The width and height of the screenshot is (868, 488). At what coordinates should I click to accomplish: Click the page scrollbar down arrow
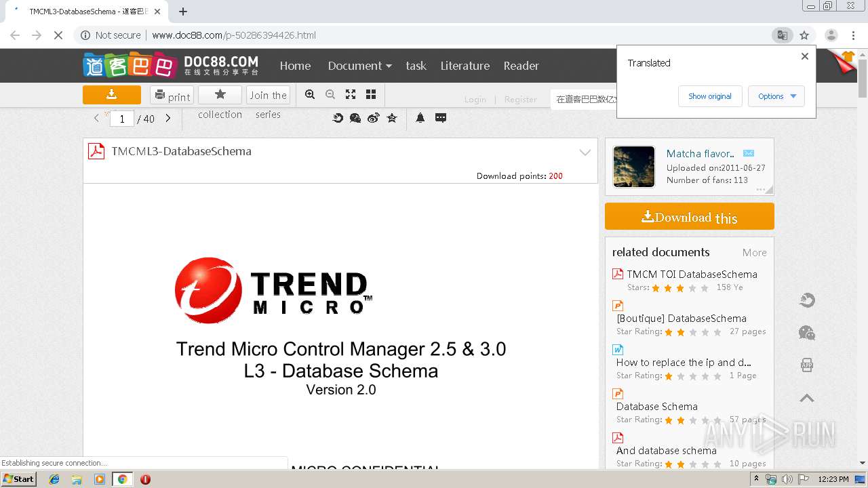coord(863,463)
